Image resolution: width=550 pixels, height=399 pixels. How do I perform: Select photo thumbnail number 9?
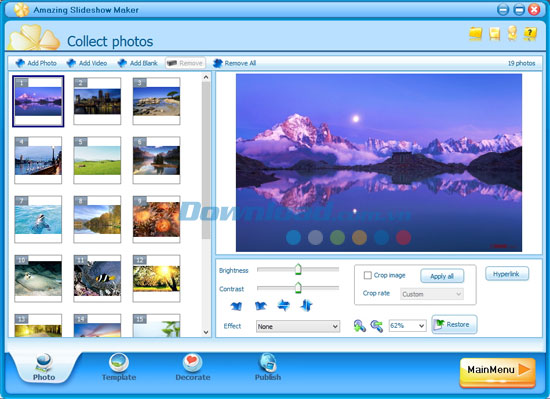(156, 219)
